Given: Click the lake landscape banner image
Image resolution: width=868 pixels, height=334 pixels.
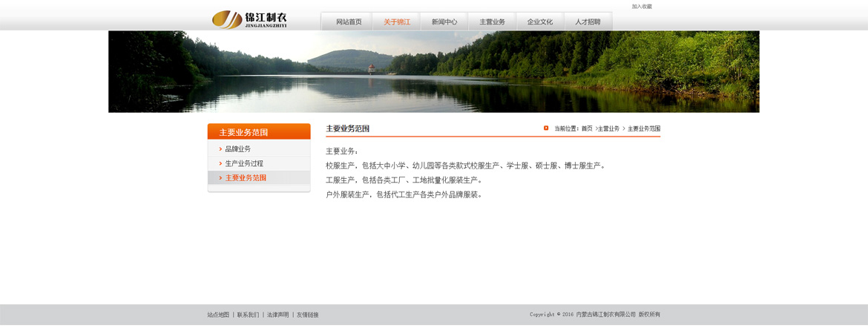Looking at the screenshot, I should [433, 71].
